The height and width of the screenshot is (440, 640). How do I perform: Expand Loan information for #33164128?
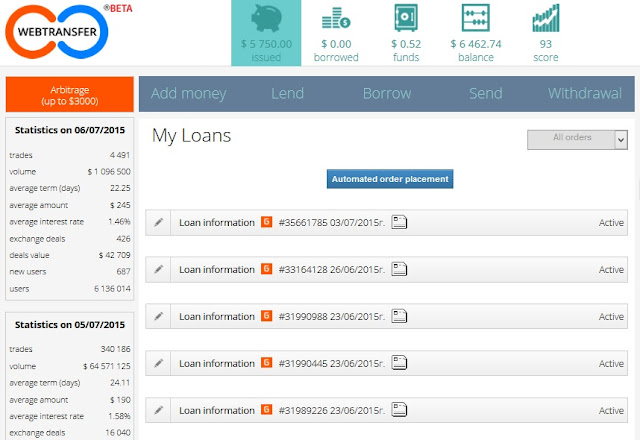[217, 269]
